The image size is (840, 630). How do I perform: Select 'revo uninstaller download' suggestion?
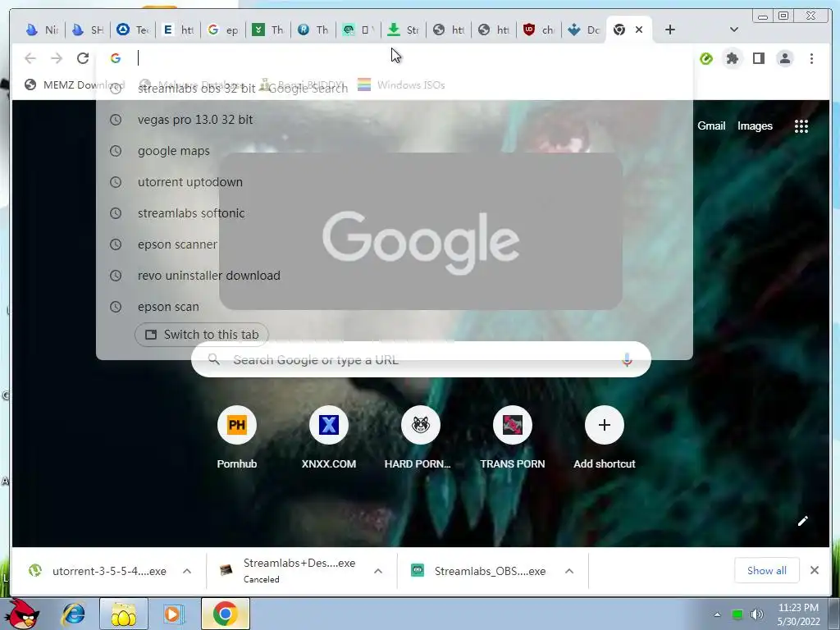(x=395, y=276)
